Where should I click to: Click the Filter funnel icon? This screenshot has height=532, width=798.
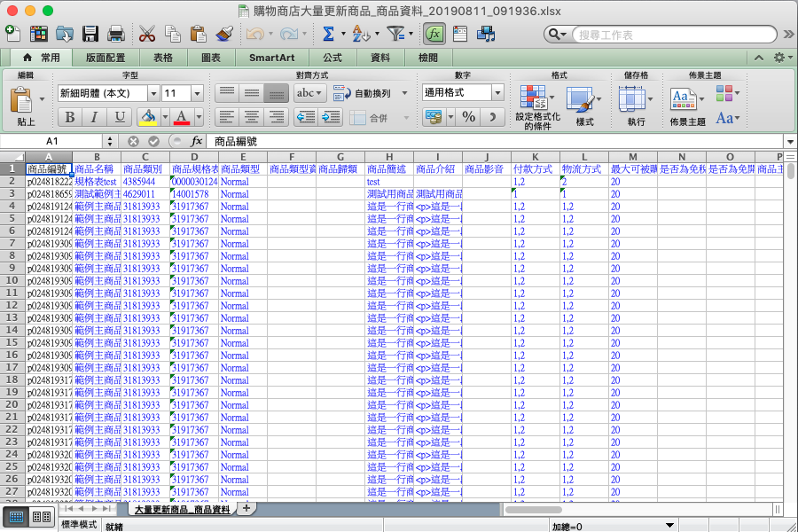tap(395, 34)
